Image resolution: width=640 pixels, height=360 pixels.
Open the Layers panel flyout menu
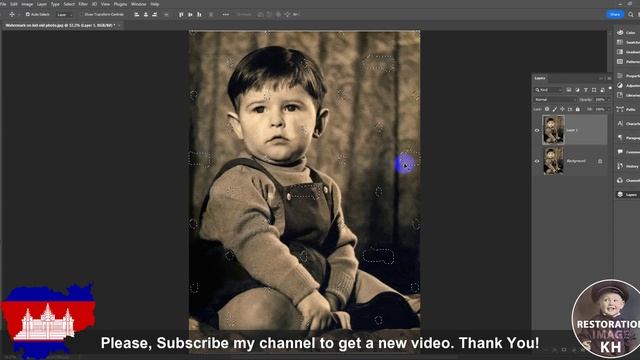tap(609, 78)
